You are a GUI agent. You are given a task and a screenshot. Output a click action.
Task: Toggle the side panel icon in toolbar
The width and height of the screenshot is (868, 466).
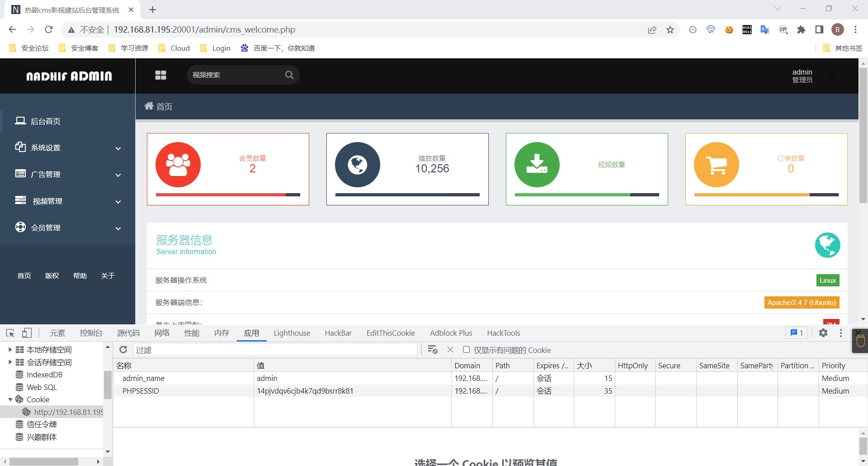[x=819, y=30]
